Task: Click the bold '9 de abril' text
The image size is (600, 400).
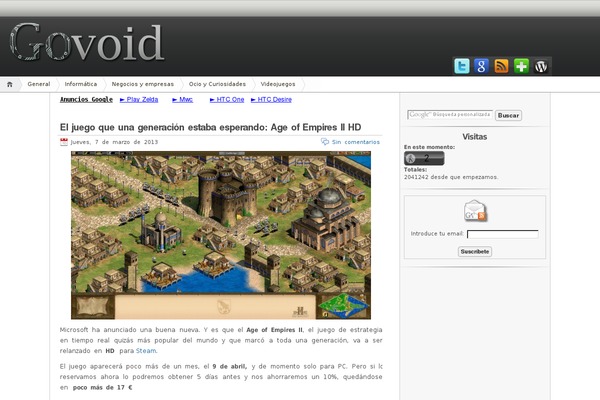Action: pos(230,366)
